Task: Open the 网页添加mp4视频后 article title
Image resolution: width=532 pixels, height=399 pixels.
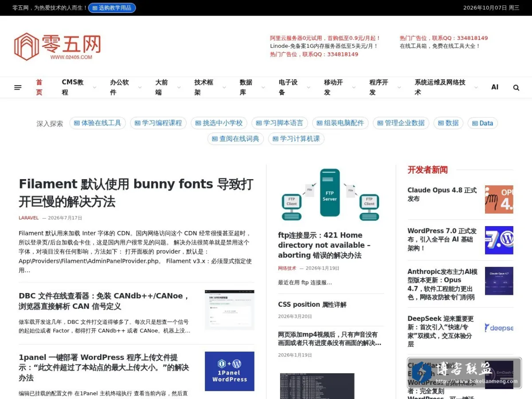Action: pyautogui.click(x=330, y=339)
